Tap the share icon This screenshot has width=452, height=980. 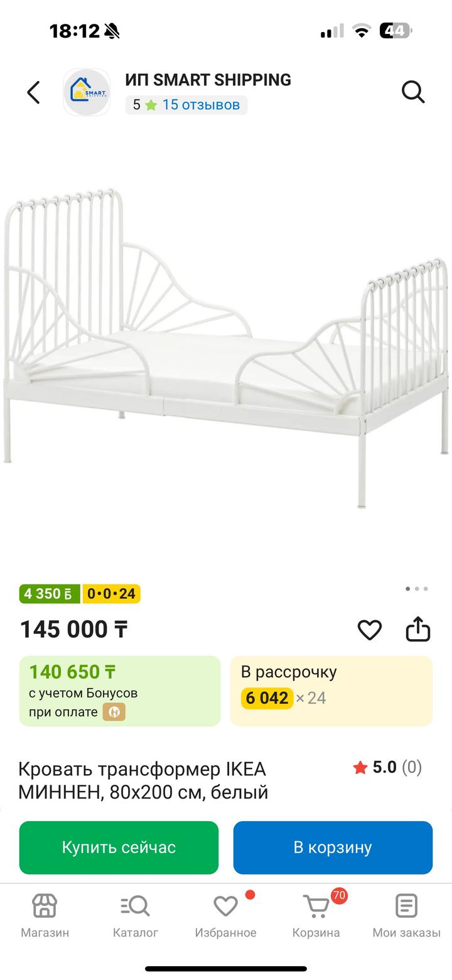click(x=418, y=630)
